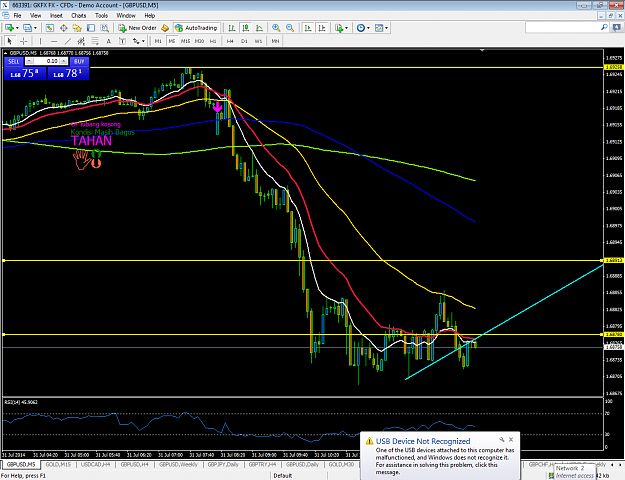Switch to H4 timeframe
The width and height of the screenshot is (625, 480).
[230, 41]
